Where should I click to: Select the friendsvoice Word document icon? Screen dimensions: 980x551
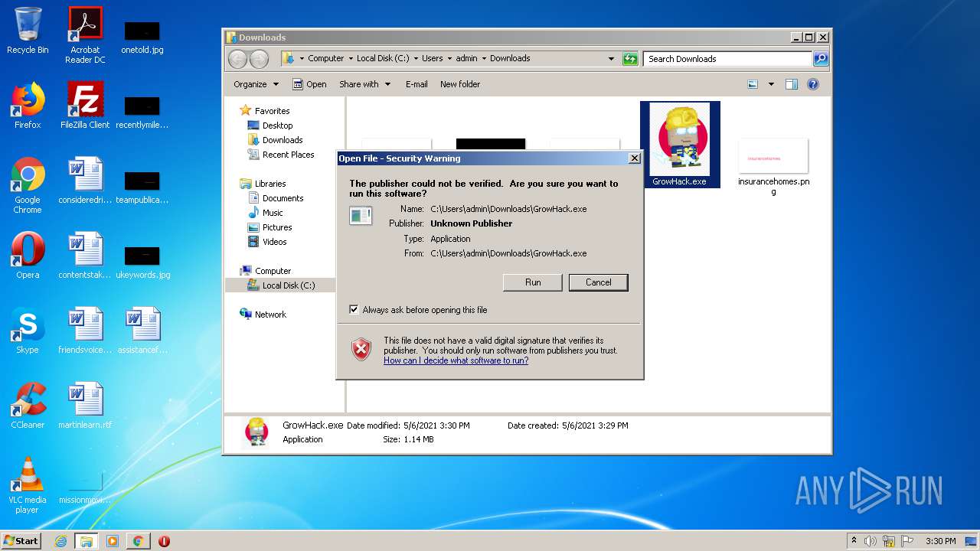point(85,331)
